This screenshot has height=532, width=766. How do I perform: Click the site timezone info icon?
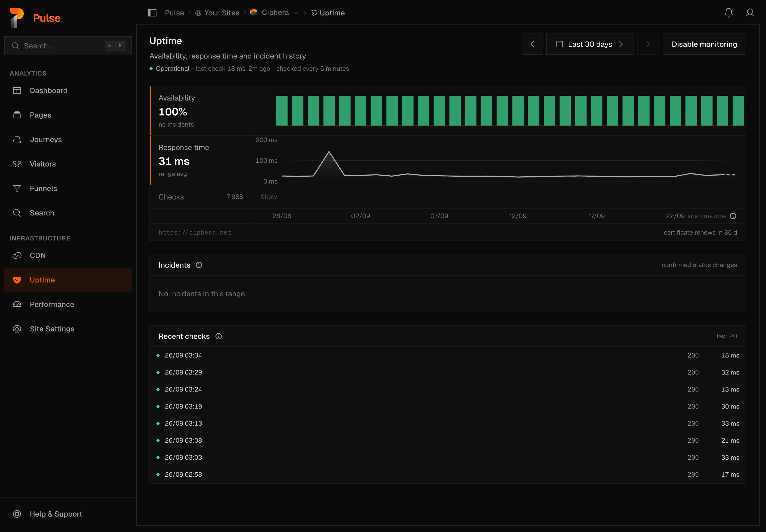click(733, 216)
